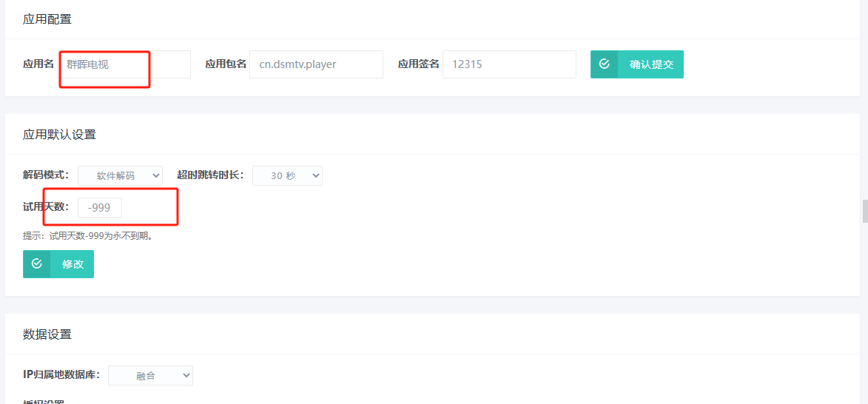
Task: Click the vertical scrollbar thumb on right edge
Action: [864, 211]
